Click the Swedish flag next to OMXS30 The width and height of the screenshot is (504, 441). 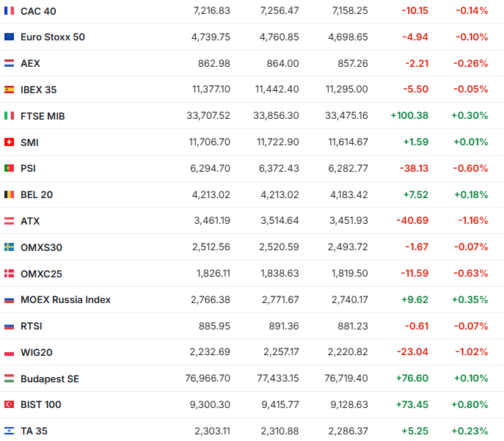point(10,247)
